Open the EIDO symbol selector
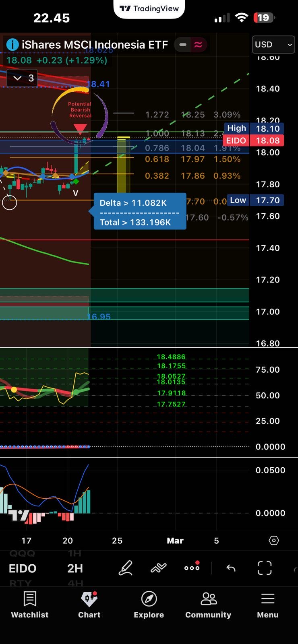 [23, 568]
